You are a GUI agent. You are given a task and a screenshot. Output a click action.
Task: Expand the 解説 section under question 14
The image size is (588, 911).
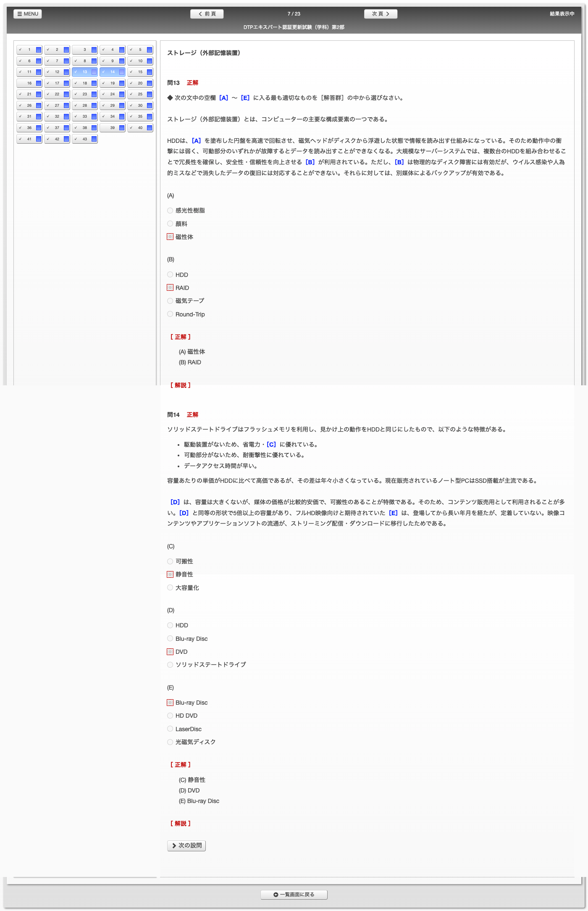click(x=181, y=824)
